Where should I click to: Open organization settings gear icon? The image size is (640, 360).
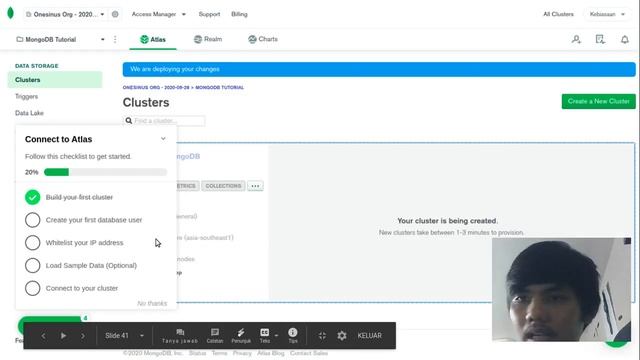coord(115,14)
